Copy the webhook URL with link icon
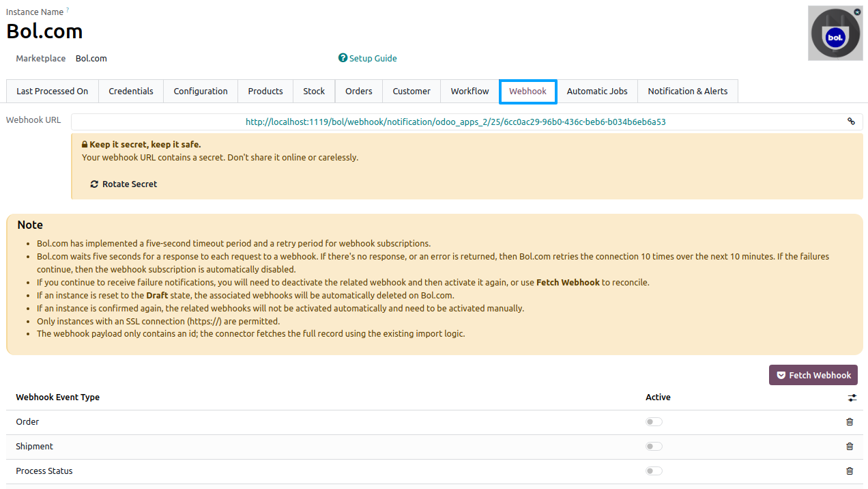868x489 pixels. [x=851, y=122]
